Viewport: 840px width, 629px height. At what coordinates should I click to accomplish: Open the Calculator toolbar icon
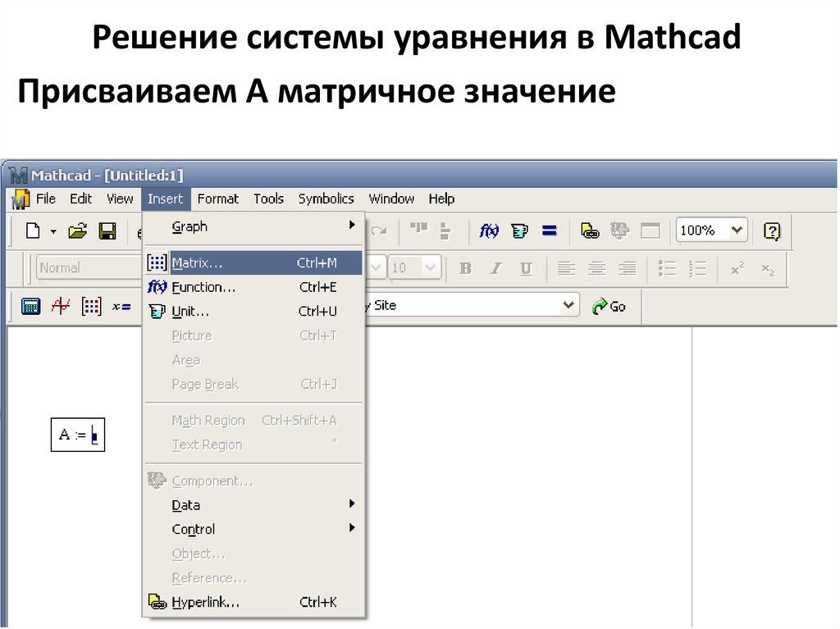click(30, 306)
